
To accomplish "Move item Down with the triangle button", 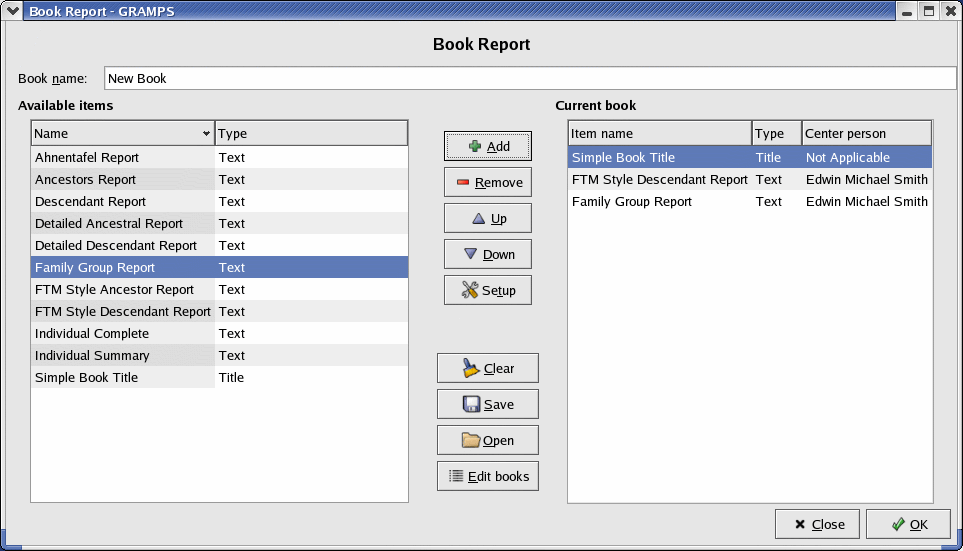I will (487, 254).
